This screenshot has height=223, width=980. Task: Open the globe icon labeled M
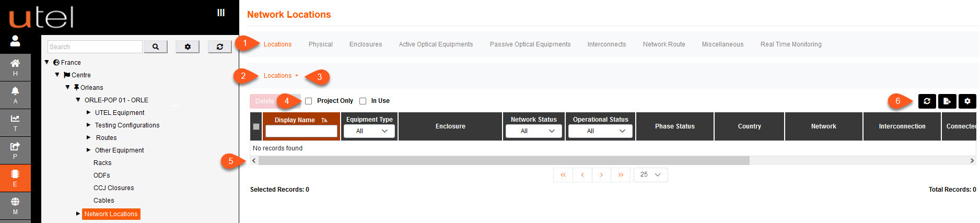click(x=15, y=206)
